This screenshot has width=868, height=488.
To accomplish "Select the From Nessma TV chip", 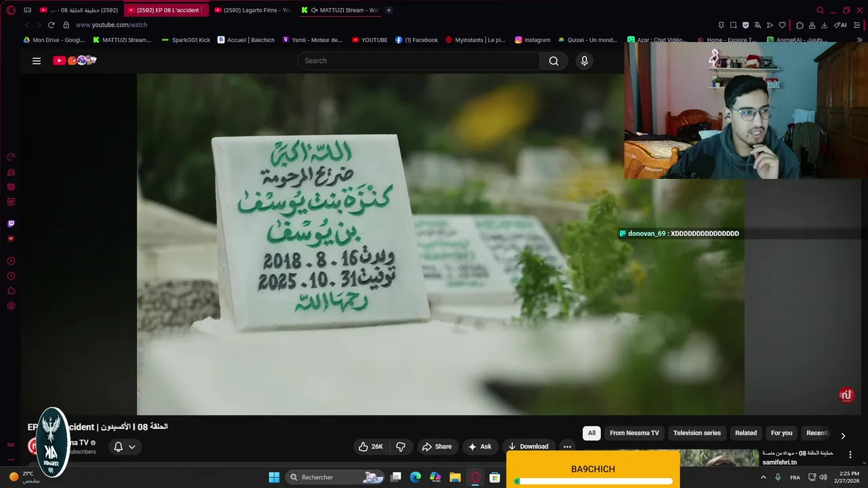I will (x=634, y=433).
